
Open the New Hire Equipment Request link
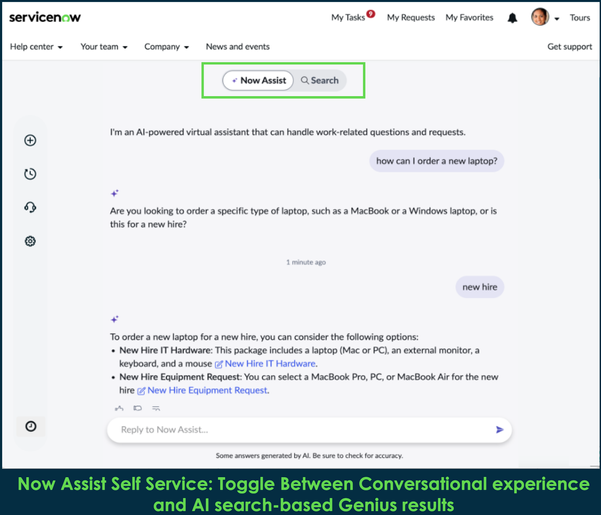(x=203, y=390)
